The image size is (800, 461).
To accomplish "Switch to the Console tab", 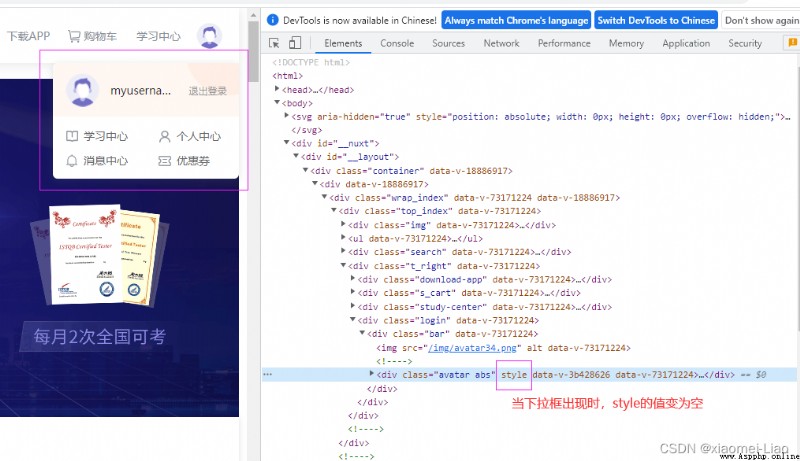I will click(x=397, y=43).
